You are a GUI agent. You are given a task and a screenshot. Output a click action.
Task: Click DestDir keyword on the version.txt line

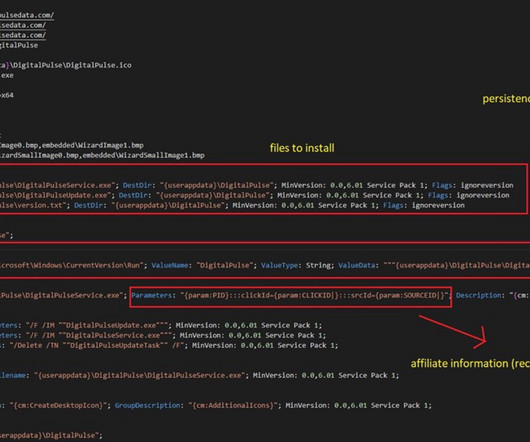click(x=89, y=205)
